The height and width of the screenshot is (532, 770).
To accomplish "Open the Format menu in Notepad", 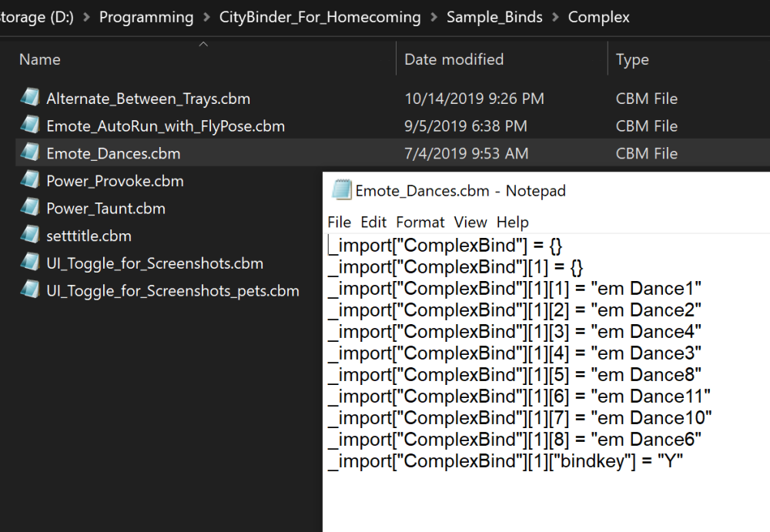I will (x=420, y=223).
